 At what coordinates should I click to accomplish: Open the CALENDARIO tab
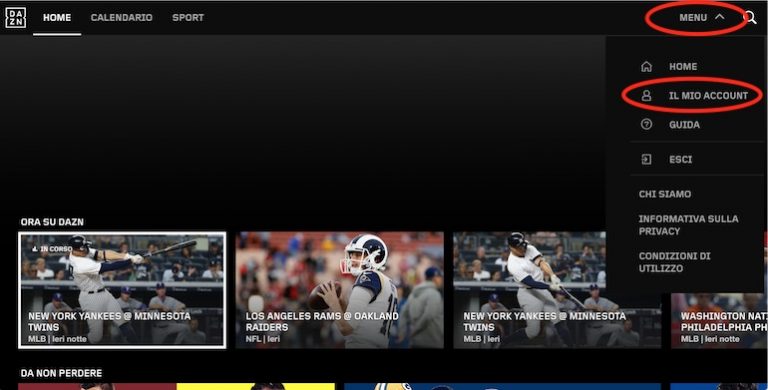pos(121,18)
